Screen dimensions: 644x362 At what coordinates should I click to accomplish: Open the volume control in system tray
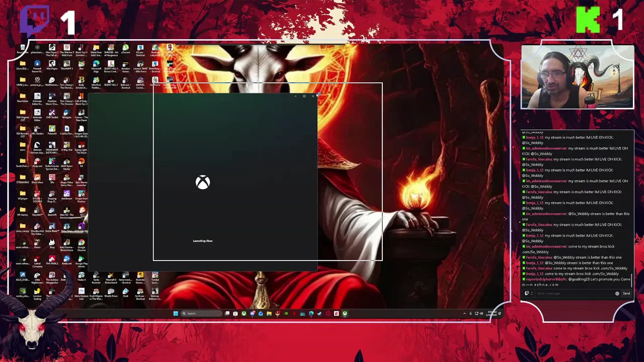[481, 313]
